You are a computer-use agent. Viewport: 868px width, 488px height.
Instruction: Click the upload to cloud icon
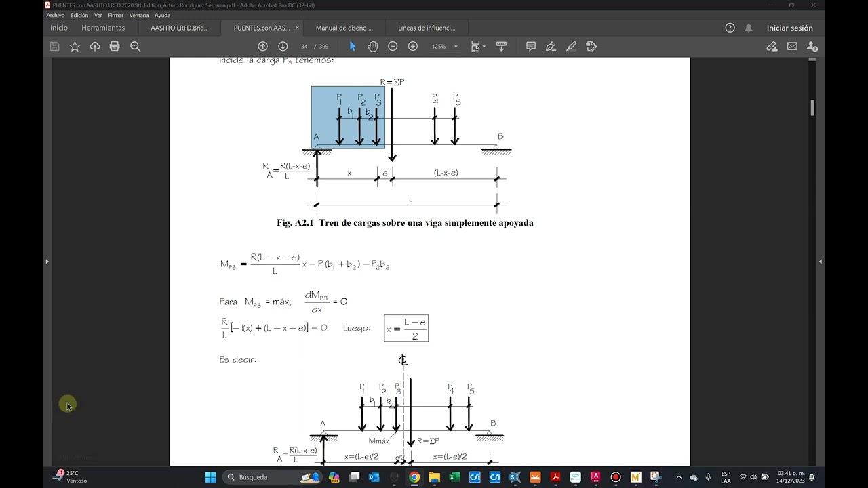tap(95, 46)
